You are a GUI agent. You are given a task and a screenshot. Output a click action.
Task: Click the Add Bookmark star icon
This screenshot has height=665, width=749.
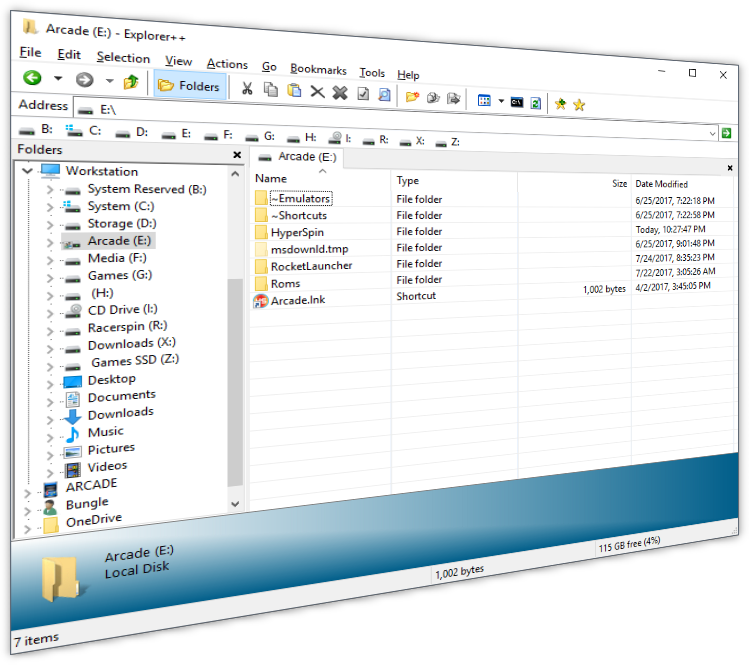(x=560, y=104)
